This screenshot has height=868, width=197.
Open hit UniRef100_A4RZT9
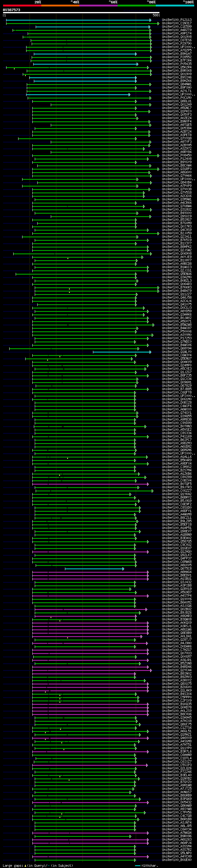(x=177, y=30)
